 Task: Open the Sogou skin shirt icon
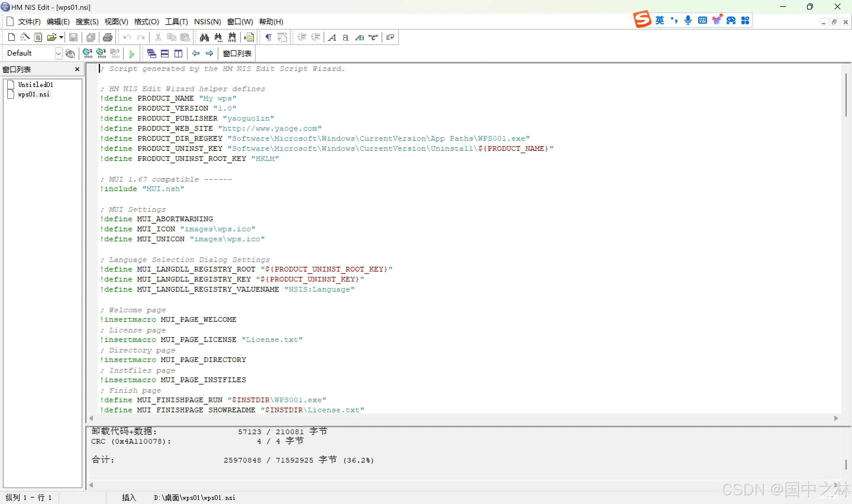(x=717, y=20)
